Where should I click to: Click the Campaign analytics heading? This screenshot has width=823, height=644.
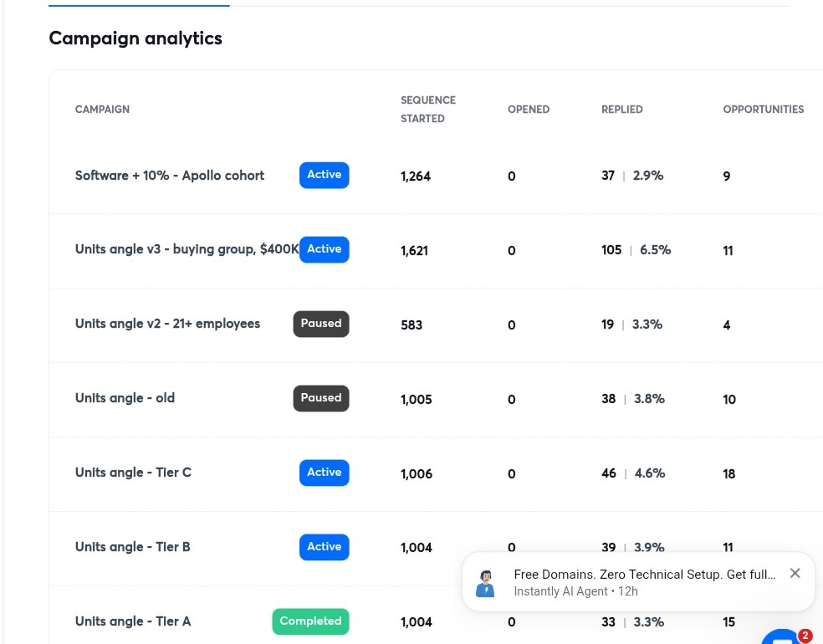135,38
